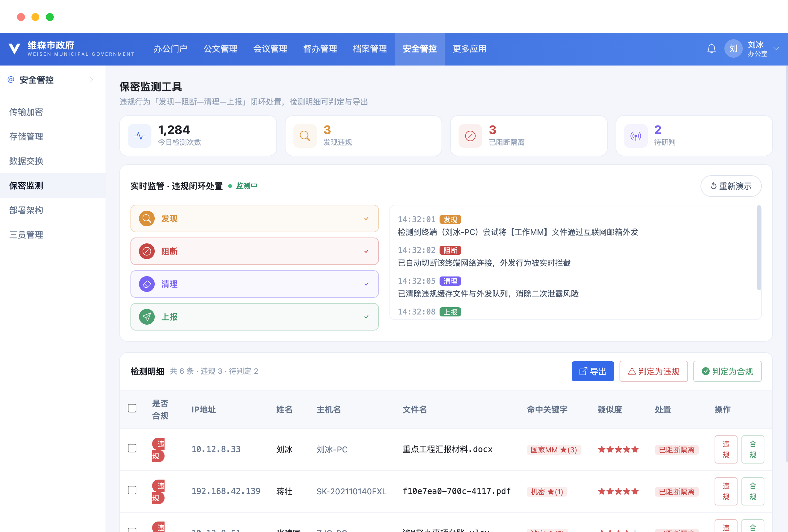Click the notification bell icon

[x=711, y=49]
